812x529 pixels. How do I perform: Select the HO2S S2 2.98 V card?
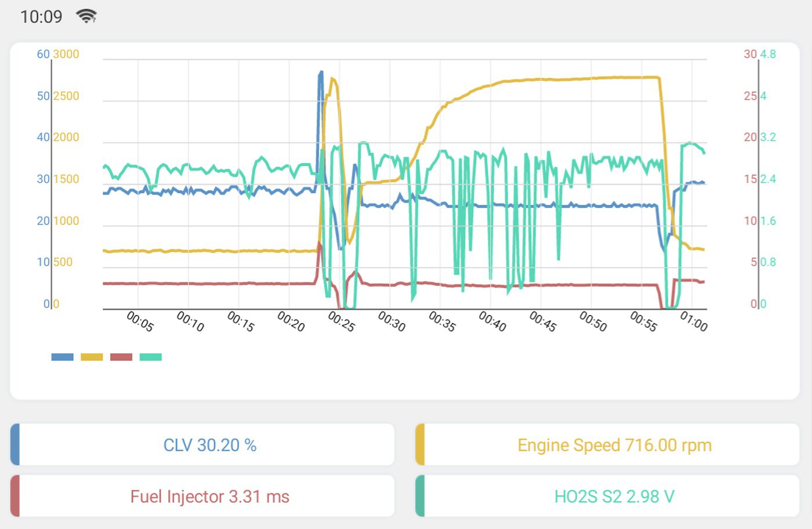pyautogui.click(x=607, y=496)
